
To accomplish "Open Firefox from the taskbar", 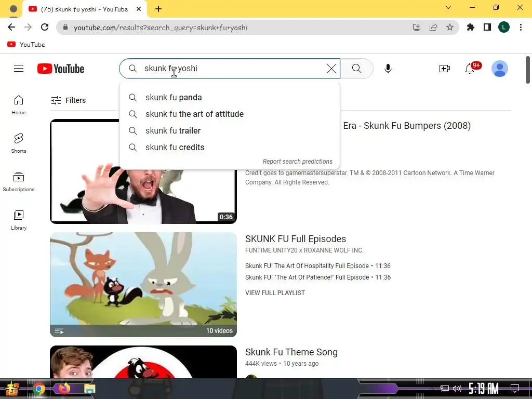I will pos(64,388).
